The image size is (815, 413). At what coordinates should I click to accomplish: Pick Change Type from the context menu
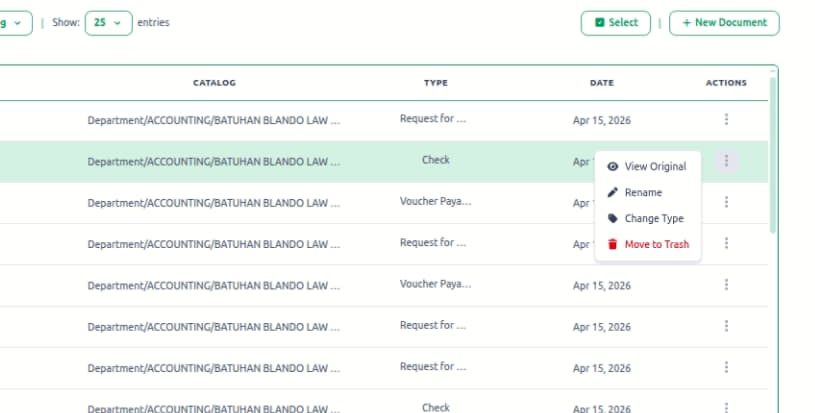pos(648,218)
